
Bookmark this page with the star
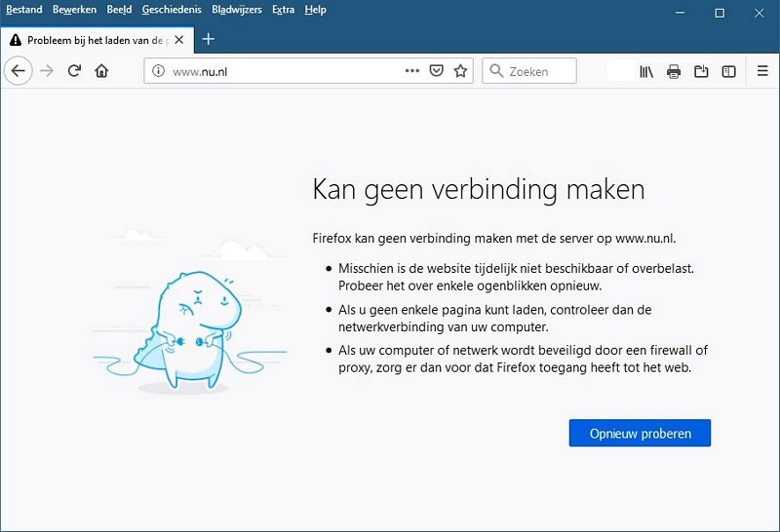[460, 71]
